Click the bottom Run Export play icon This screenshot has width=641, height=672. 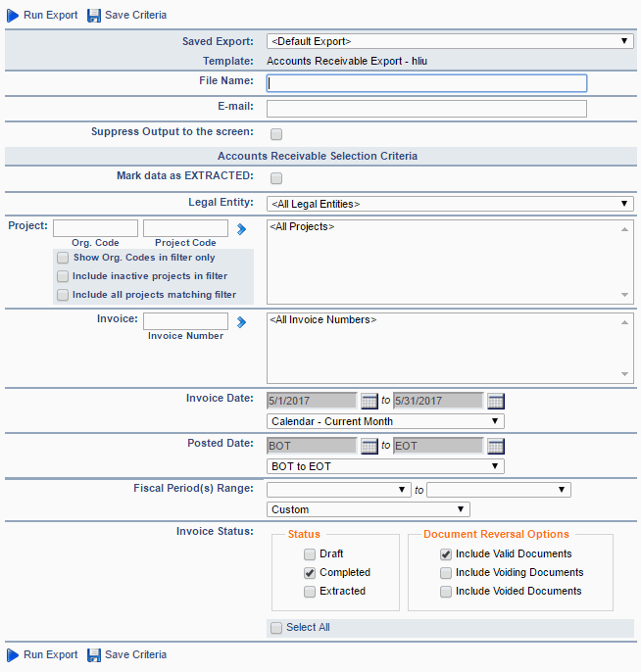13,654
